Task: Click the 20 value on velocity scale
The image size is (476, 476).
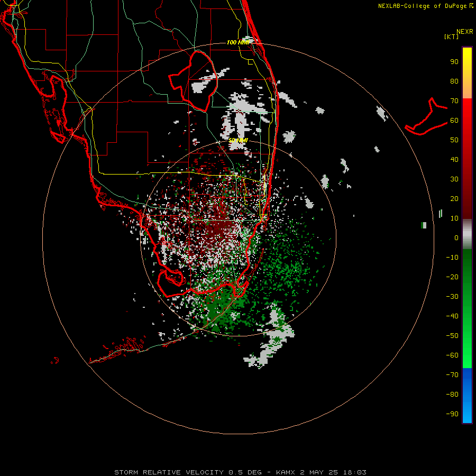Action: tap(454, 199)
